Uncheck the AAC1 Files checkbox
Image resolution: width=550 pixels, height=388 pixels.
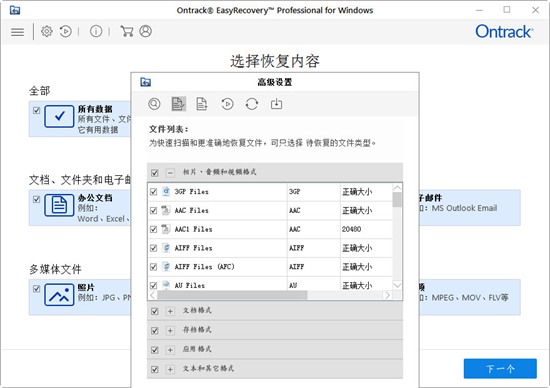[x=153, y=229]
